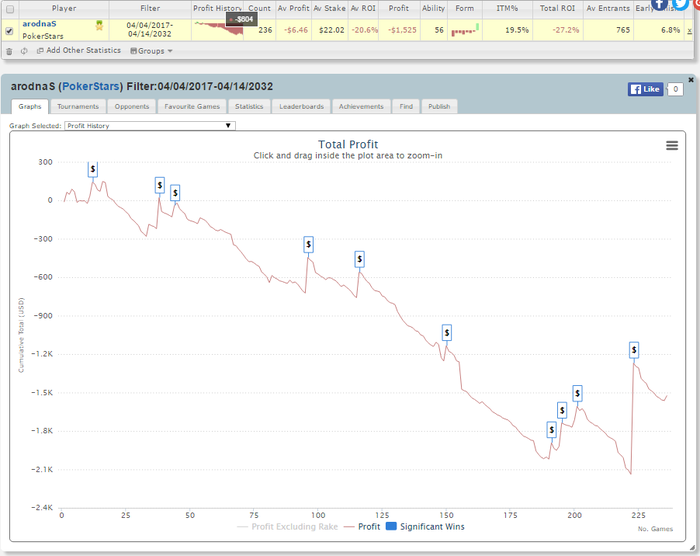Click the significant win marker near game 150
Image resolution: width=700 pixels, height=556 pixels.
pos(446,333)
